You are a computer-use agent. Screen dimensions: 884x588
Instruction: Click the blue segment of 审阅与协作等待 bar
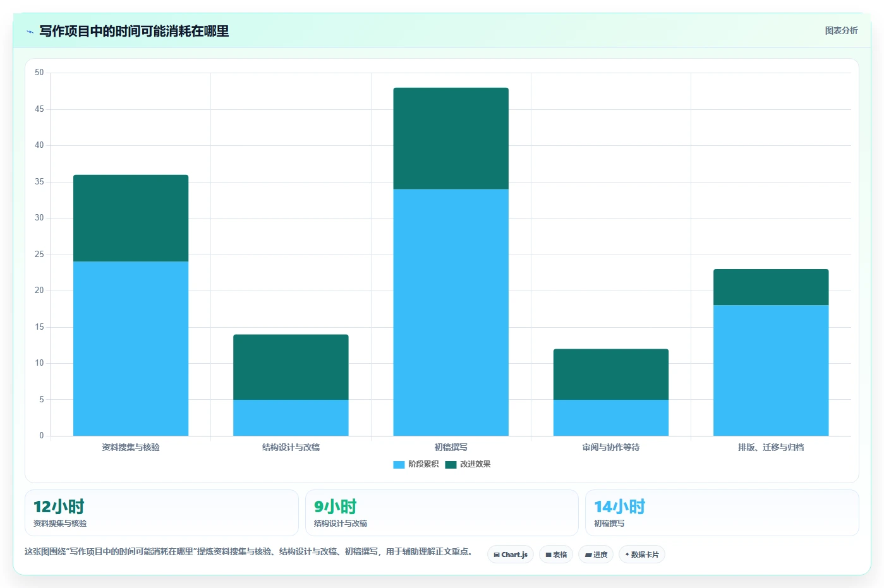point(611,417)
